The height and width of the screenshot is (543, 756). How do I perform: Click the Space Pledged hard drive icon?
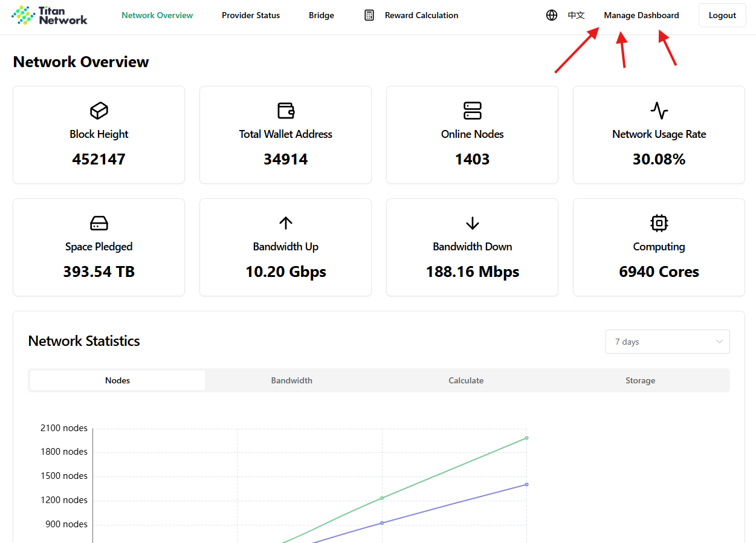click(x=99, y=223)
